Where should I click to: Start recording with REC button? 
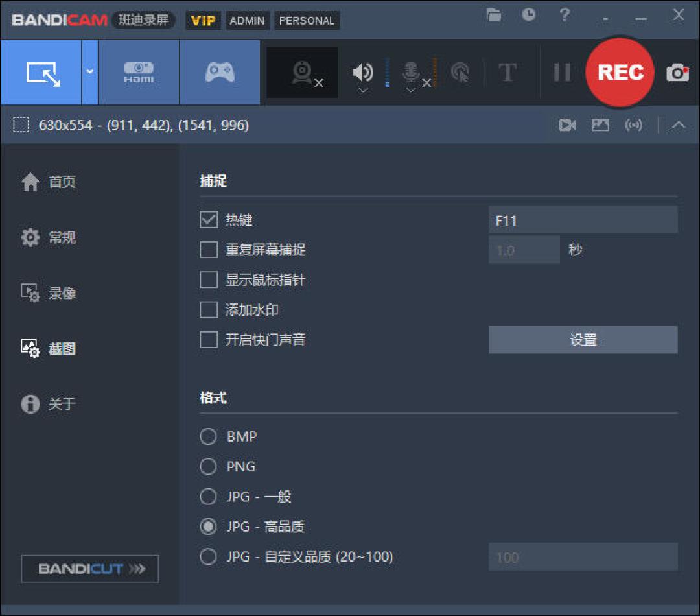coord(620,73)
